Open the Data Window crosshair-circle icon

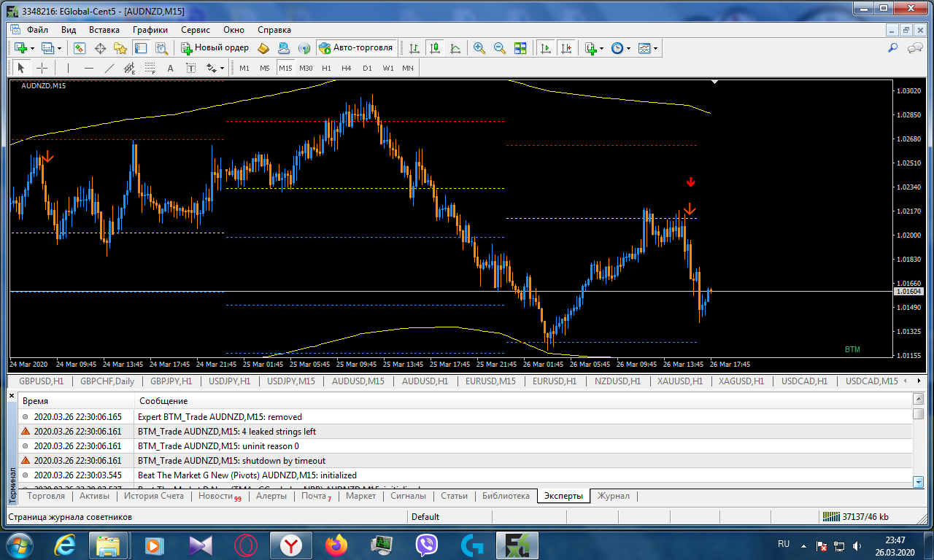100,48
